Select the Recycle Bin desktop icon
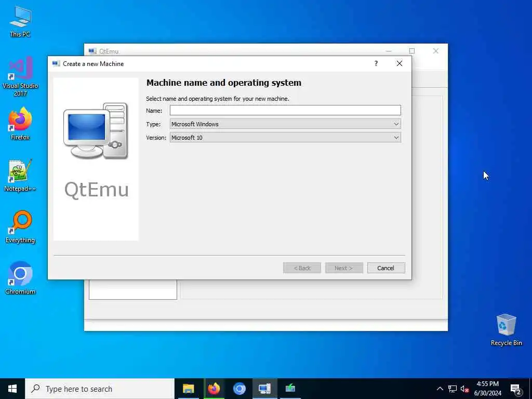This screenshot has height=399, width=532. tap(506, 330)
